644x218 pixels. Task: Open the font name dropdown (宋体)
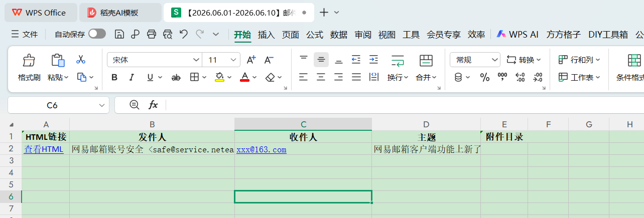[196, 60]
